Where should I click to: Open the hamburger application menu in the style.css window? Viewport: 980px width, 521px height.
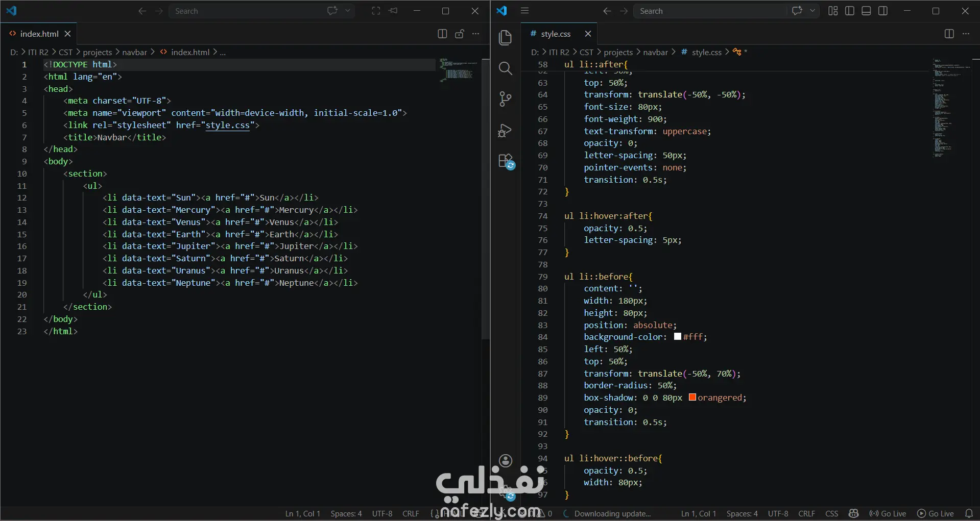coord(524,11)
